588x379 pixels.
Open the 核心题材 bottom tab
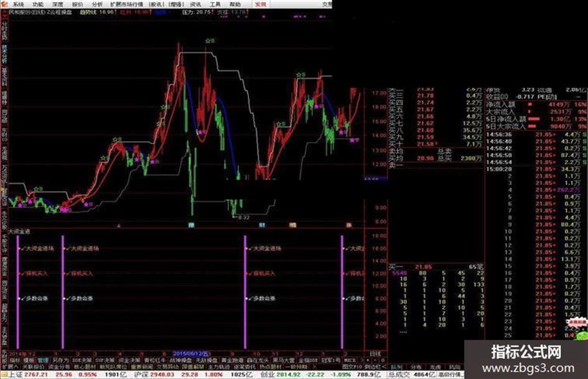click(x=85, y=367)
